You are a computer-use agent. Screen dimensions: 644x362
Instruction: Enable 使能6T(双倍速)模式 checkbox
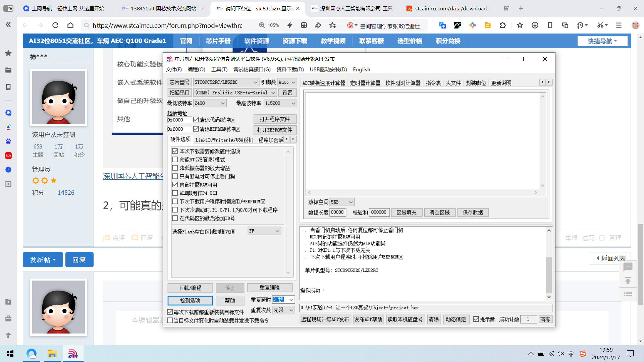(175, 160)
